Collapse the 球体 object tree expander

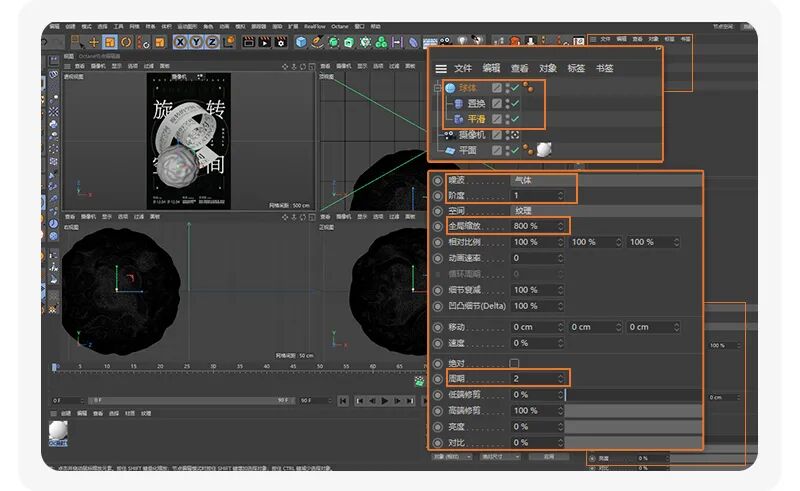click(437, 88)
